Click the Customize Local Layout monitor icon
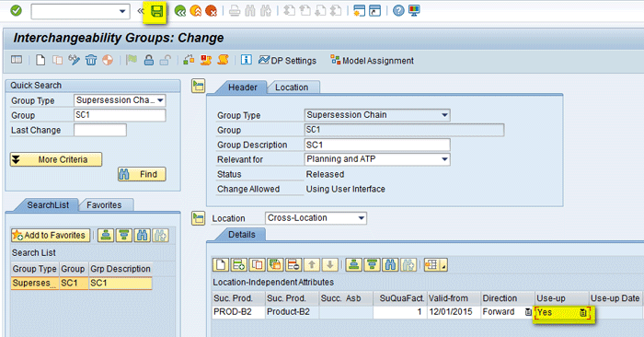 (x=414, y=11)
